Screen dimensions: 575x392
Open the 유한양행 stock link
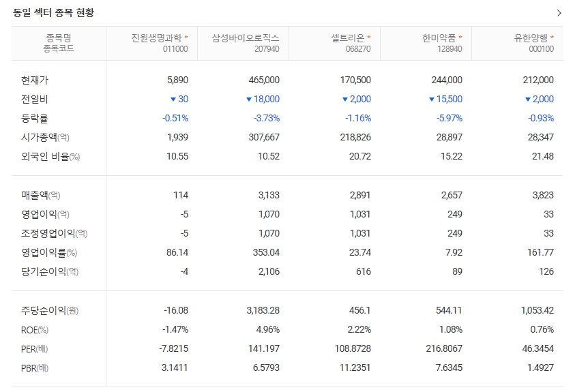pyautogui.click(x=531, y=37)
